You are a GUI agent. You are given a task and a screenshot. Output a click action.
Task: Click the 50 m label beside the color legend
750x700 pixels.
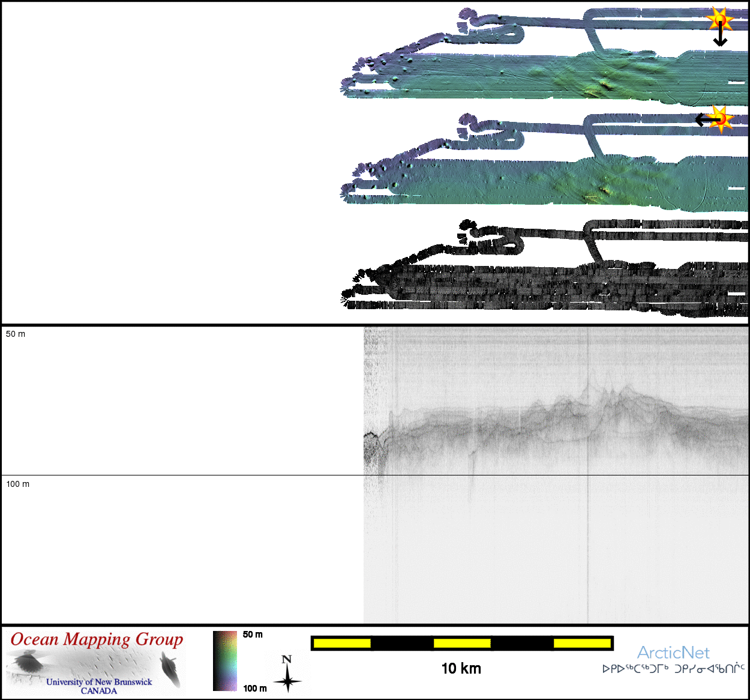(253, 635)
